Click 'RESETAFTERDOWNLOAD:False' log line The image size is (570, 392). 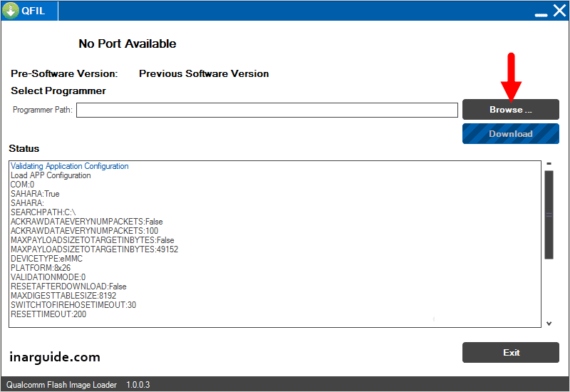(68, 287)
